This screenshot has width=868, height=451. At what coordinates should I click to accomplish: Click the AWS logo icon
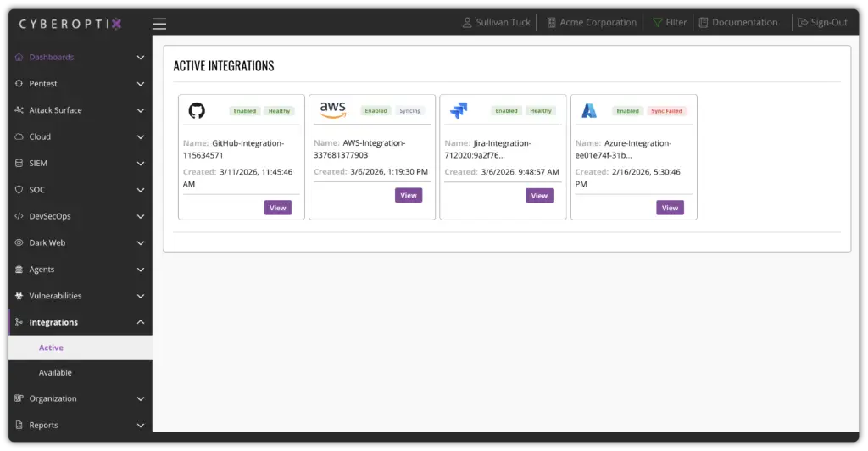332,110
